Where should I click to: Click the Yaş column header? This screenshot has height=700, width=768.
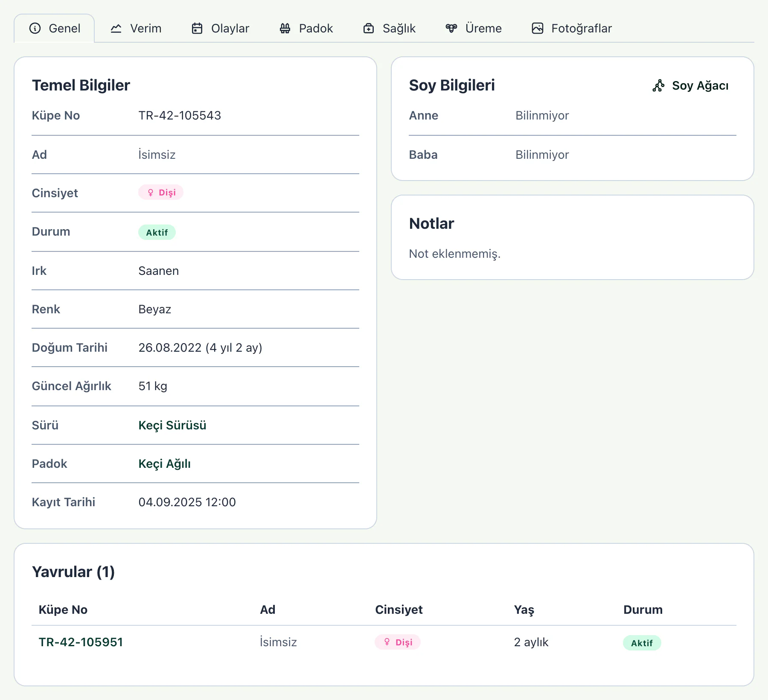pyautogui.click(x=524, y=610)
